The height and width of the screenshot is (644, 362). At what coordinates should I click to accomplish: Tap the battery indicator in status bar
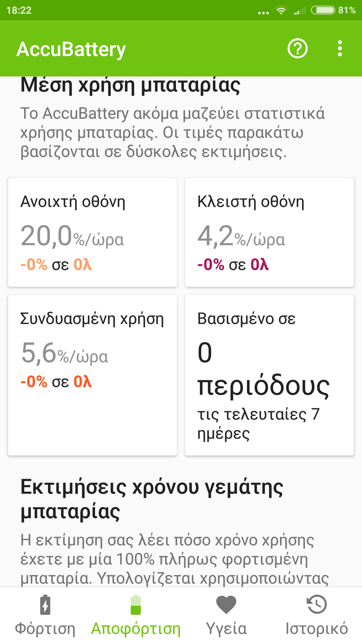point(323,10)
